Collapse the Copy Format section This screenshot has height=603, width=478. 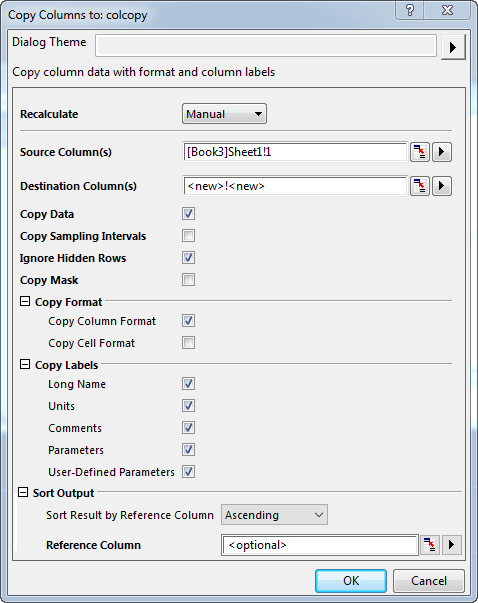pyautogui.click(x=25, y=301)
